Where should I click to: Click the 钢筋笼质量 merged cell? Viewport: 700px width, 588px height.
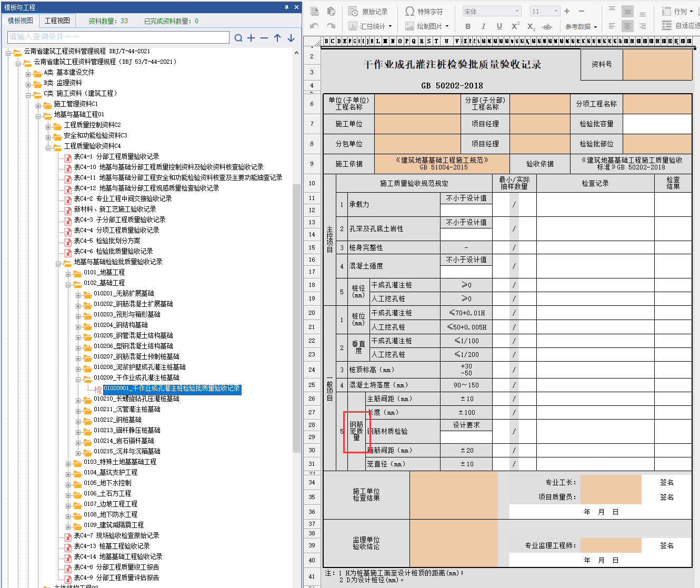click(356, 431)
